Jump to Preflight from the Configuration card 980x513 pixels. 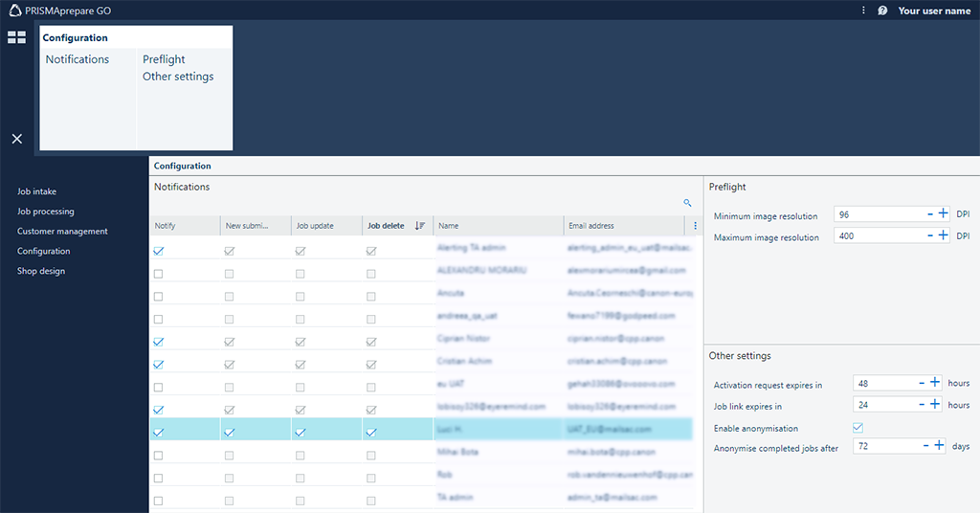pos(164,59)
